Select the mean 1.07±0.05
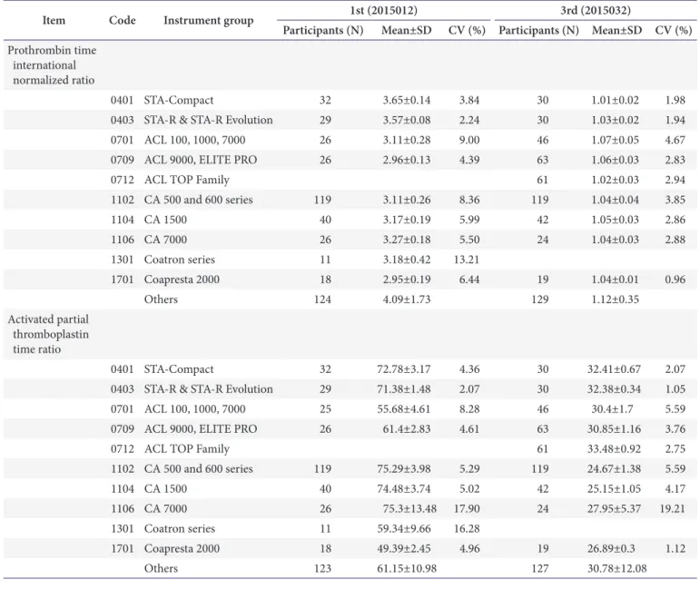700x589 pixels. point(616,140)
